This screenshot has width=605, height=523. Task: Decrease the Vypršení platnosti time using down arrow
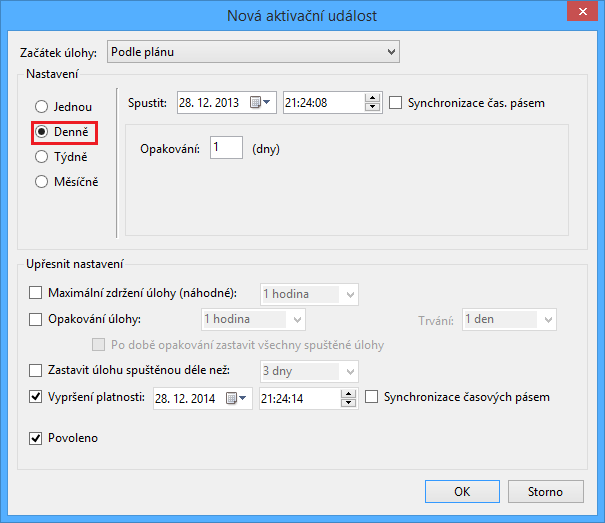tap(349, 403)
